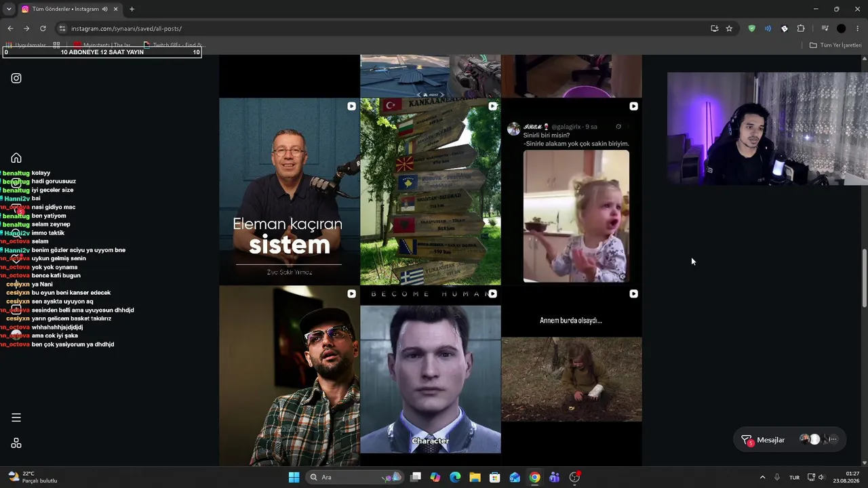Click the reel icon on direction signs post

coord(492,106)
